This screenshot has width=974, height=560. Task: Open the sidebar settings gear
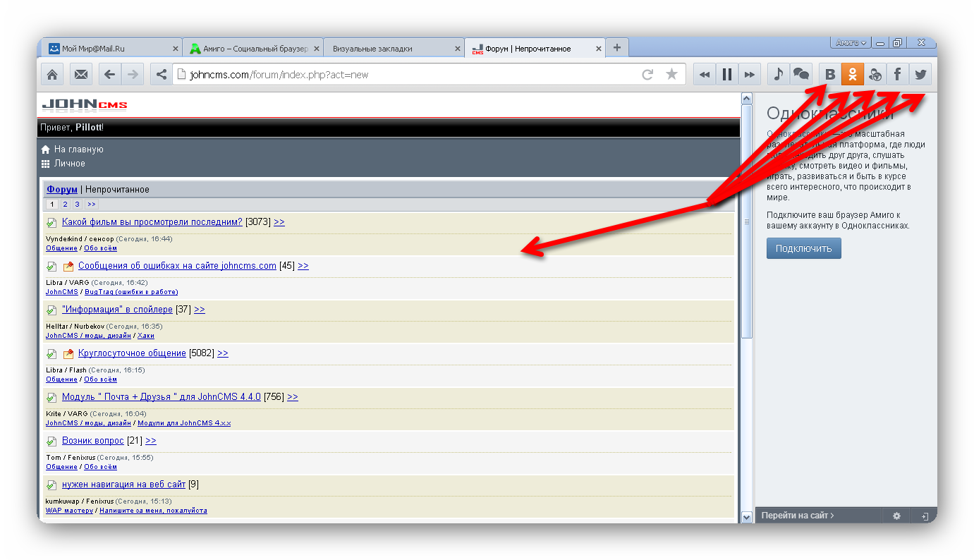[896, 516]
